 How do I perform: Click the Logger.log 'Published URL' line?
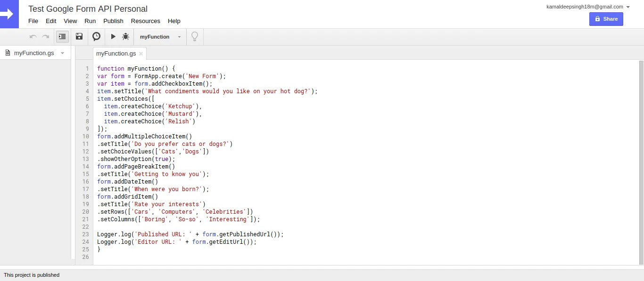click(190, 234)
